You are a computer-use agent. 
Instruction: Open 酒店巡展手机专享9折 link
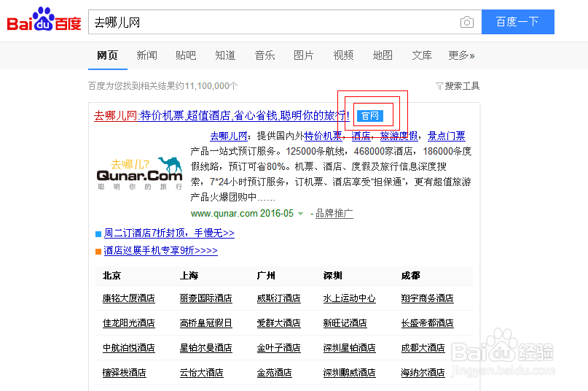[x=160, y=250]
